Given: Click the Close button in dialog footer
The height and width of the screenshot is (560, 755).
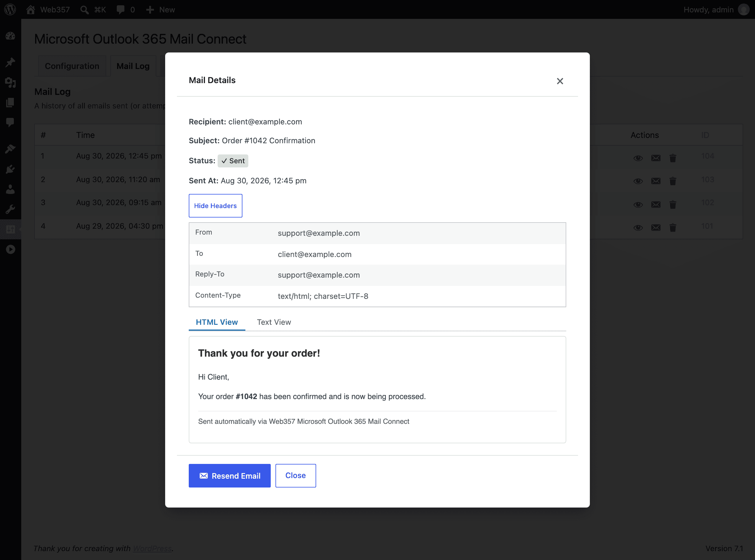Looking at the screenshot, I should click(296, 476).
